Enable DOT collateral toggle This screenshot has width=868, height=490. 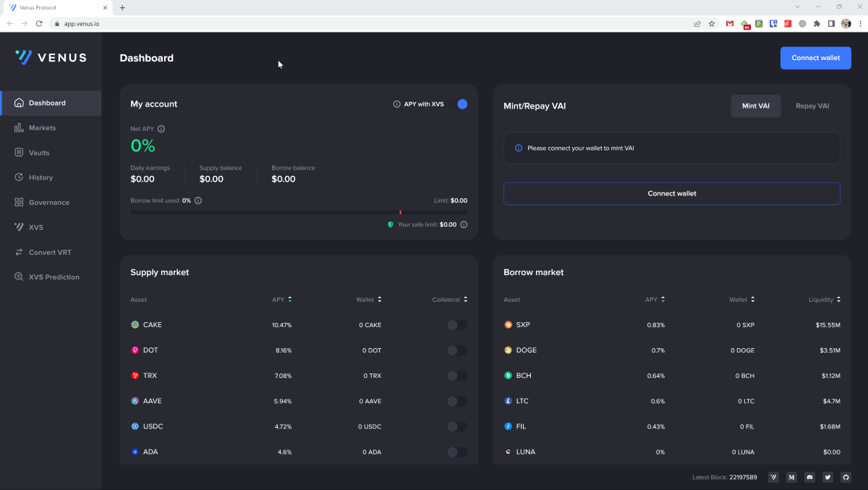point(457,350)
